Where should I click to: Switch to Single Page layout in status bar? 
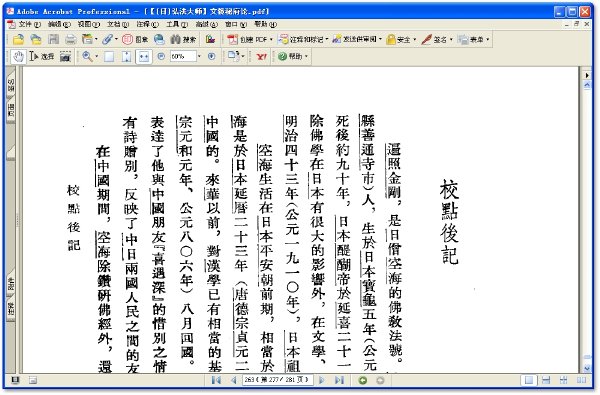529,380
